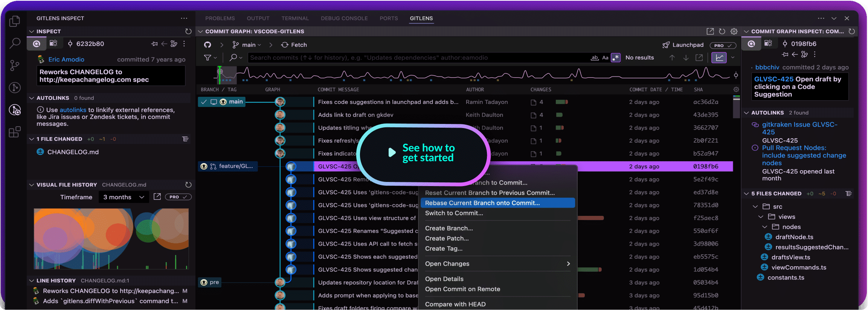This screenshot has height=310, width=868.
Task: Switch to the Debug Console tab
Action: click(344, 18)
